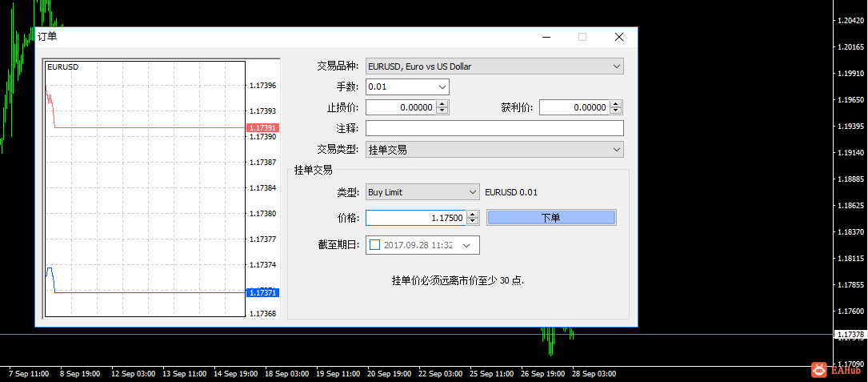Image resolution: width=868 pixels, height=382 pixels.
Task: Click the EURUSD 0.01 text beside 类型
Action: tap(511, 192)
